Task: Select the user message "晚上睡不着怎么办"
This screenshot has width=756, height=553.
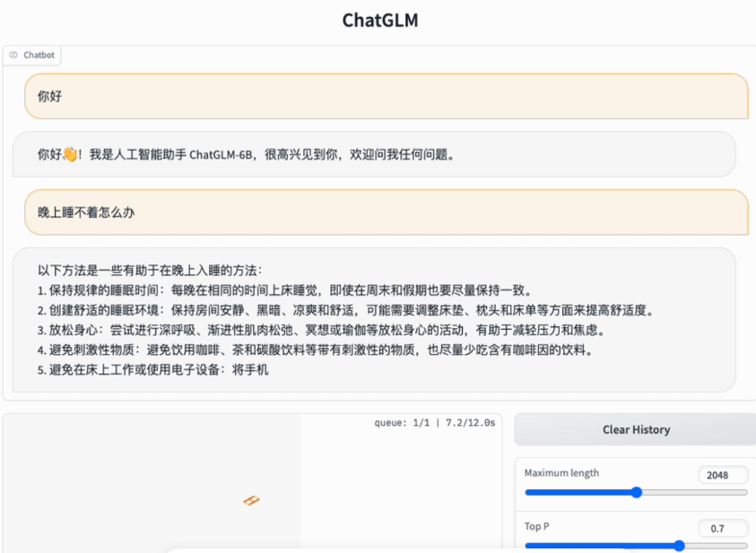Action: [387, 212]
